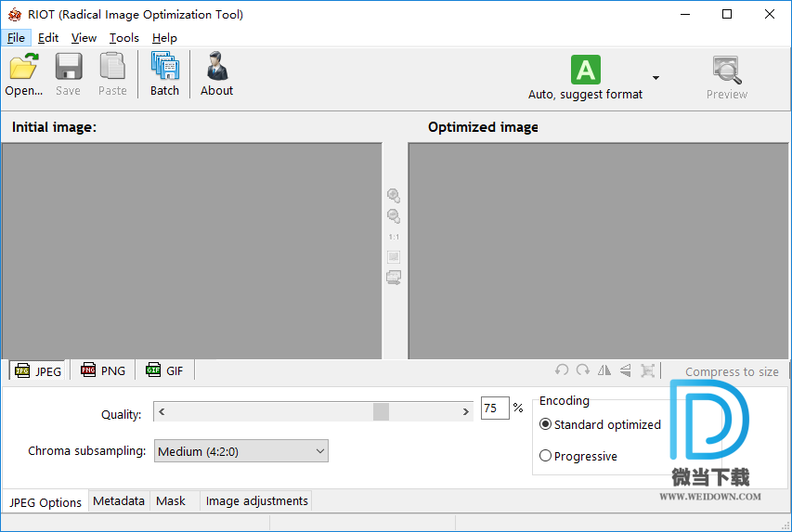Flip image horizontally icon

tap(604, 370)
